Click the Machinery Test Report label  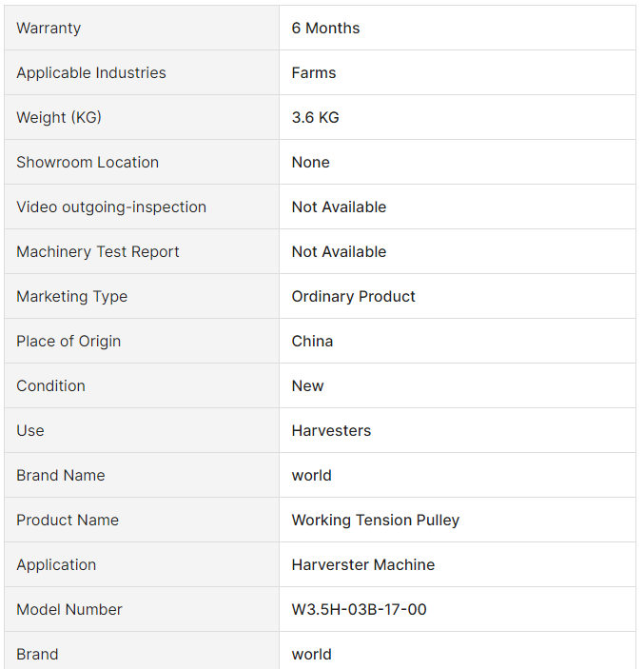[98, 252]
